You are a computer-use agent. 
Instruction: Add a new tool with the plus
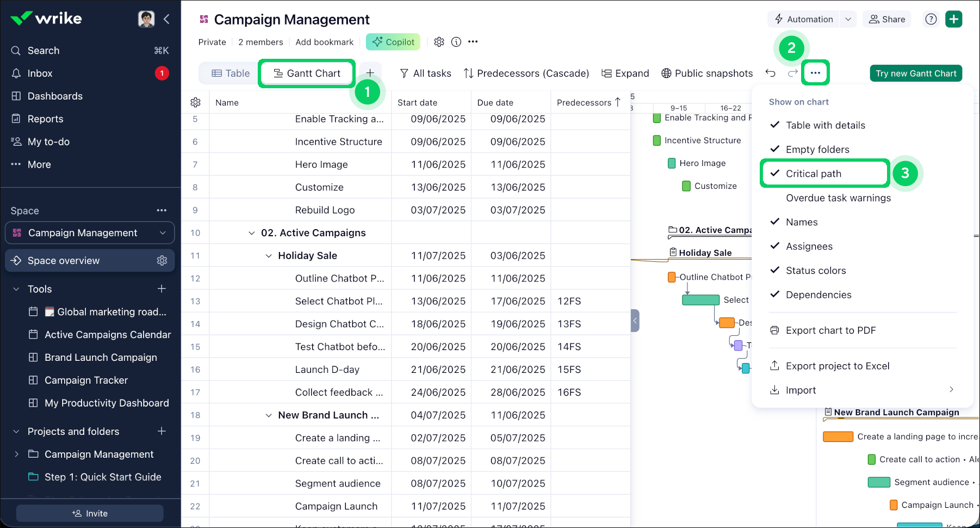point(162,289)
